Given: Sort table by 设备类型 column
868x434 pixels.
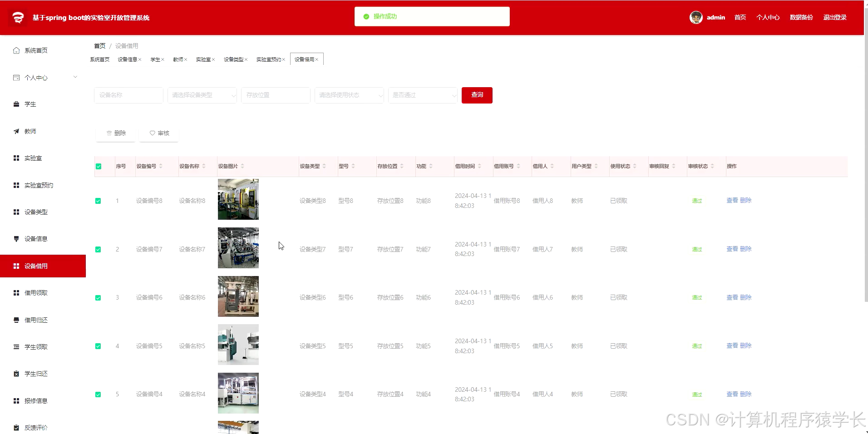Looking at the screenshot, I should 324,166.
